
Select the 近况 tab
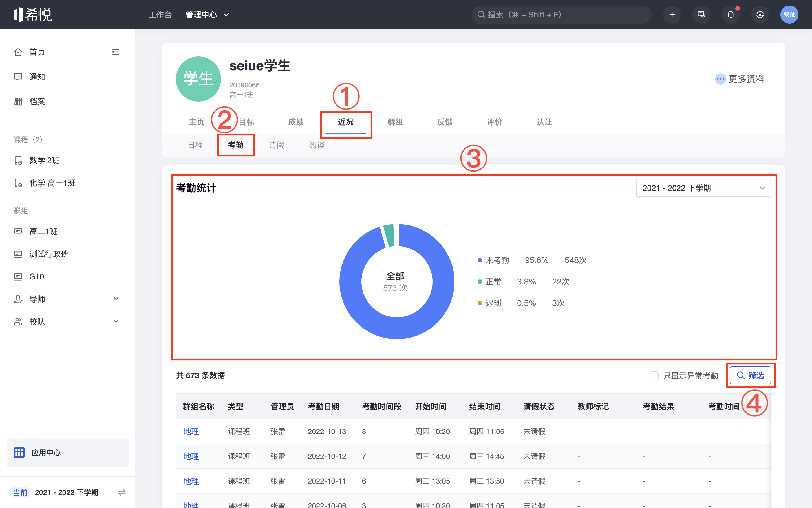pyautogui.click(x=346, y=122)
